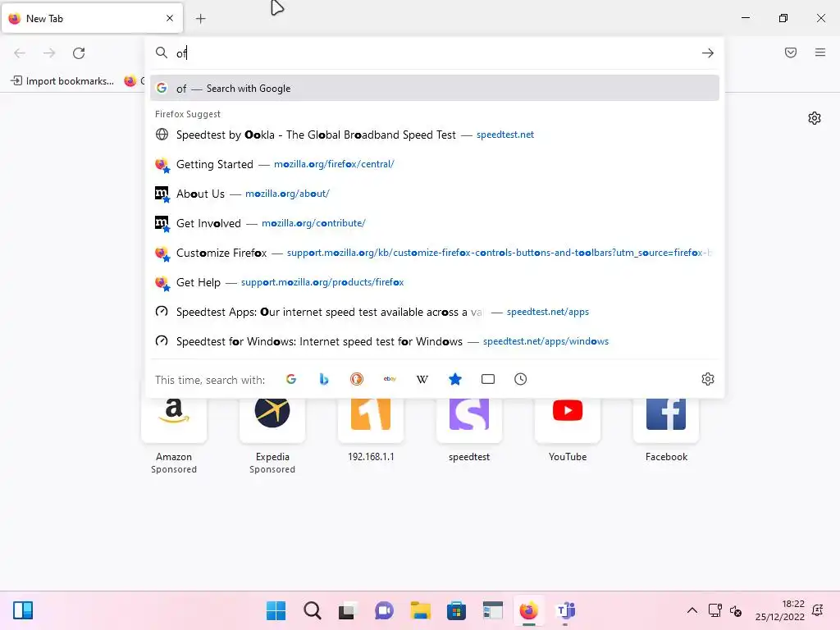Open Speedtest by Ookla suggestion
The height and width of the screenshot is (630, 840).
pyautogui.click(x=435, y=135)
